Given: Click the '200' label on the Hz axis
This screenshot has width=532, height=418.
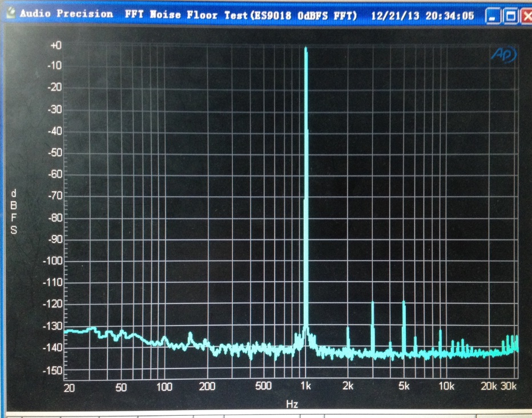Looking at the screenshot, I should pos(207,387).
